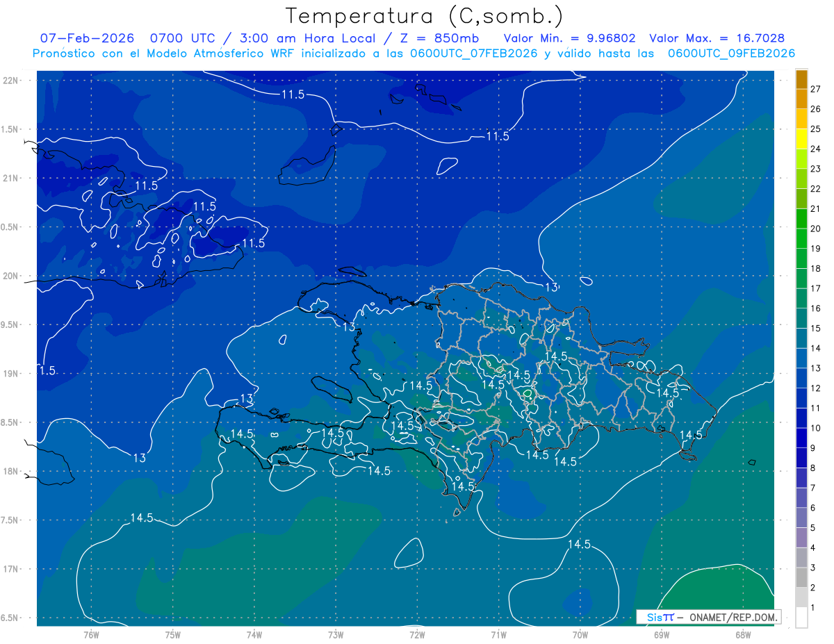Click the "76W" longitude label
Image resolution: width=834 pixels, height=644 pixels.
[x=92, y=636]
